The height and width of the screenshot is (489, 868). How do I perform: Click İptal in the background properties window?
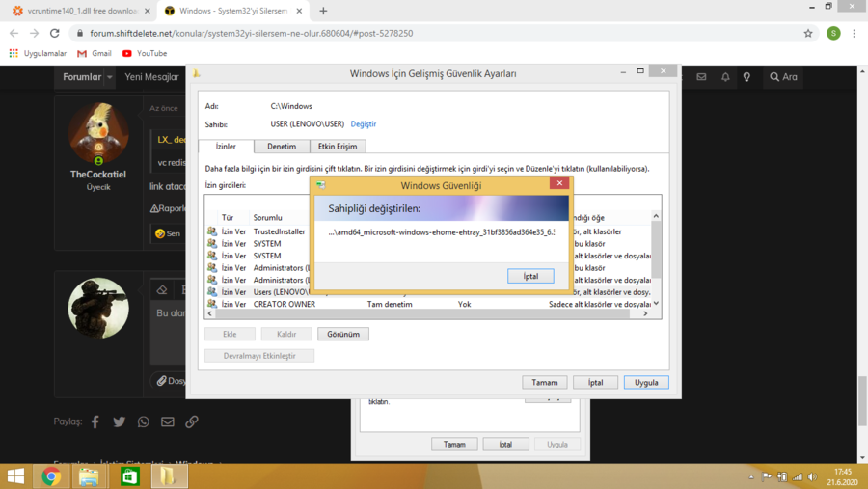point(505,444)
